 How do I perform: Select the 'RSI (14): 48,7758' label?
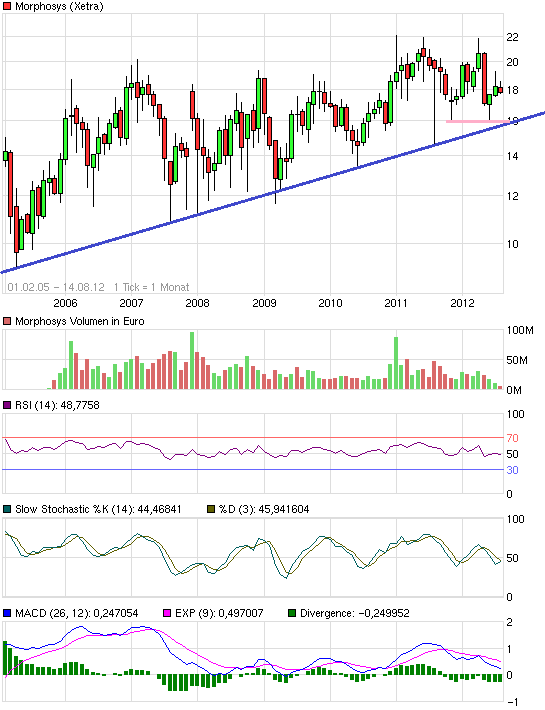click(57, 405)
